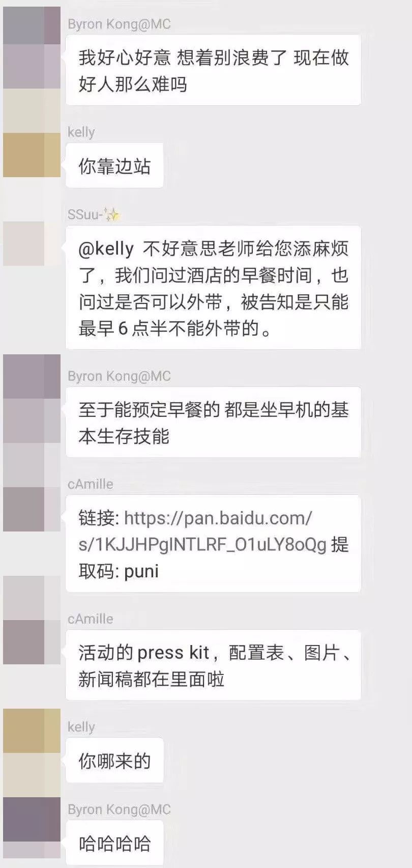
Task: Select the message starting with '我好心好意'
Action: pyautogui.click(x=213, y=71)
